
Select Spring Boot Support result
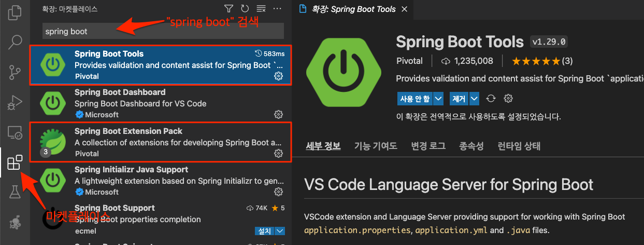coord(160,220)
